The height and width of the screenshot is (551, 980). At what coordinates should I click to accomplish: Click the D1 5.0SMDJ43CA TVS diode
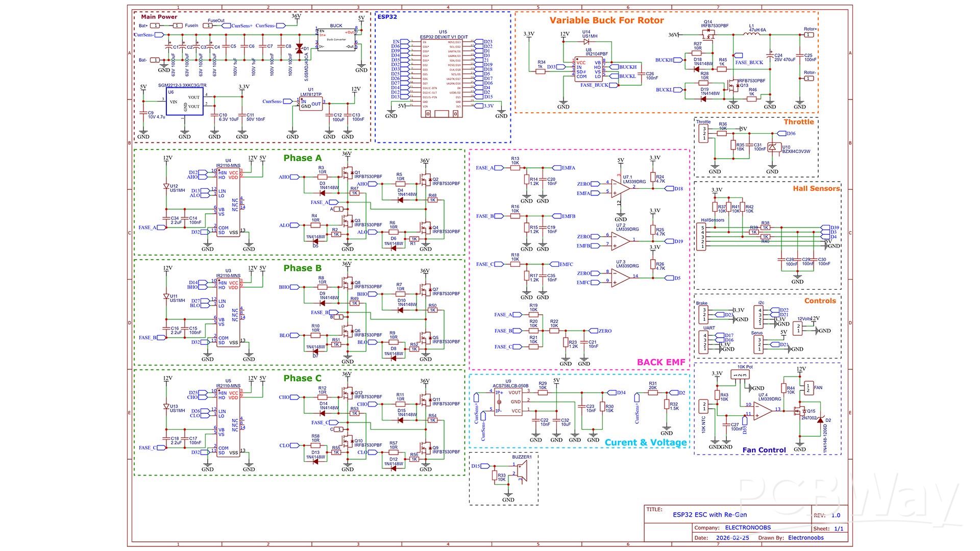[x=299, y=48]
